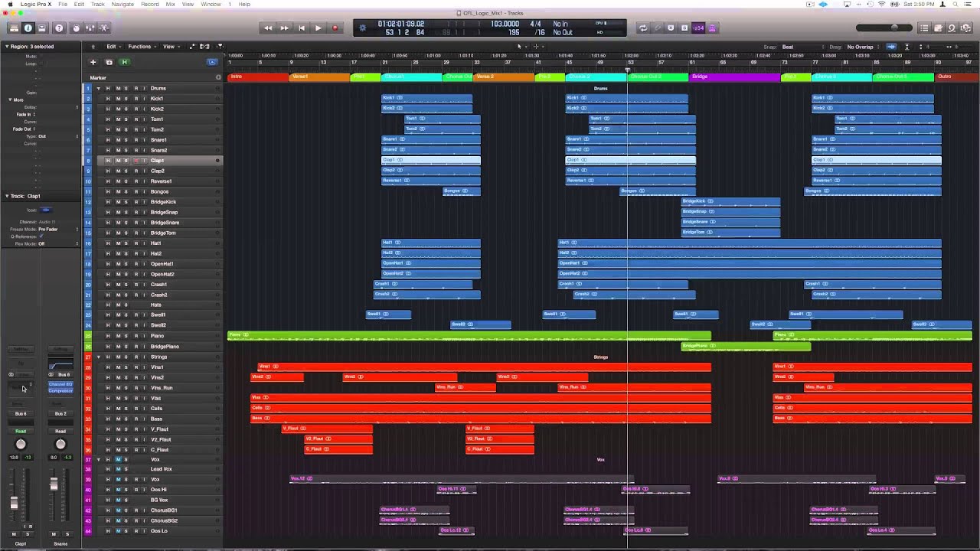Click the tempo value 103.0000
980x551 pixels.
(505, 24)
